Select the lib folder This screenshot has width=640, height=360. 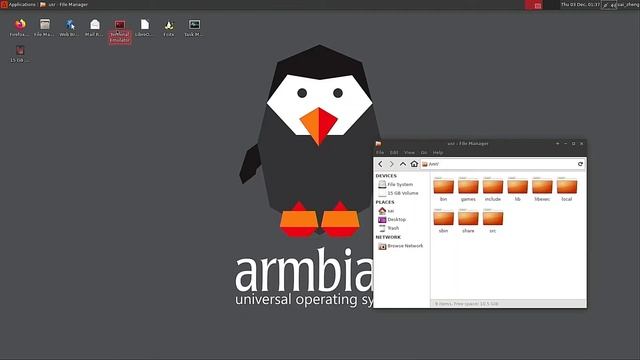(x=518, y=189)
